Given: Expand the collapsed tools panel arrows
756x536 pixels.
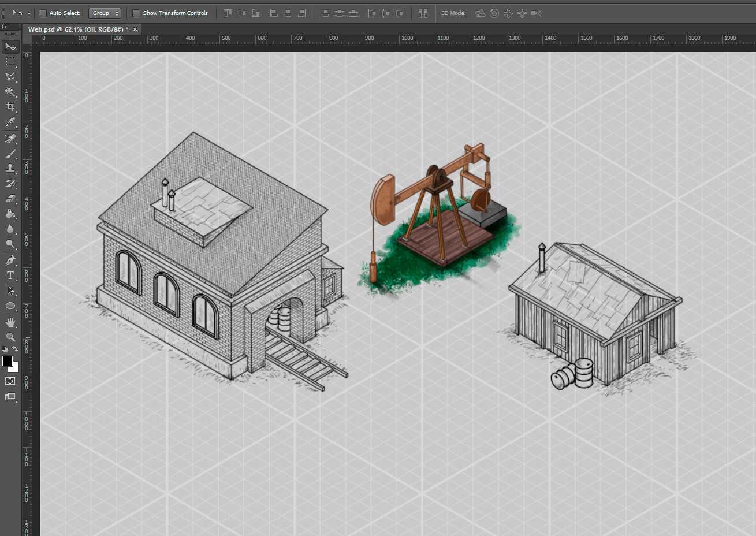Looking at the screenshot, I should click(4, 27).
